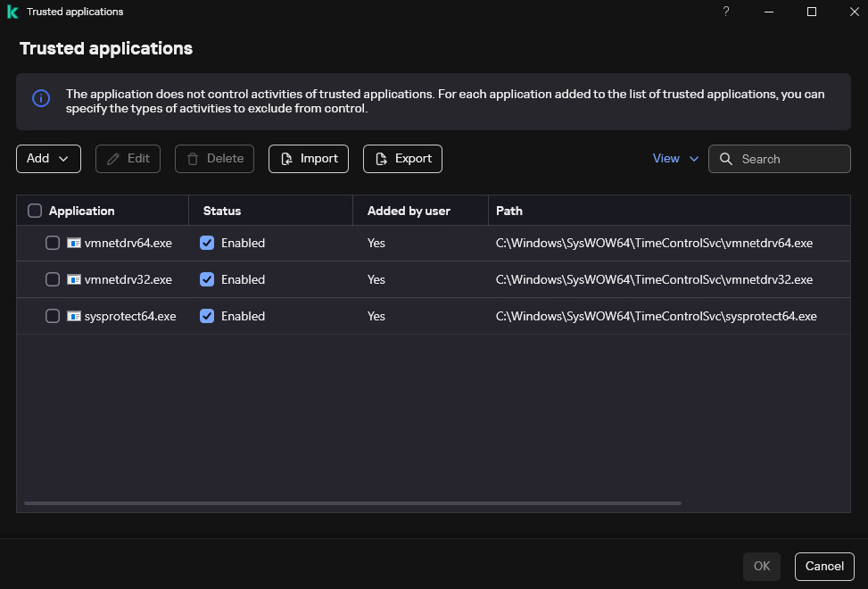Select the vmnetdrv64.exe row checkbox
The height and width of the screenshot is (589, 868).
(53, 243)
